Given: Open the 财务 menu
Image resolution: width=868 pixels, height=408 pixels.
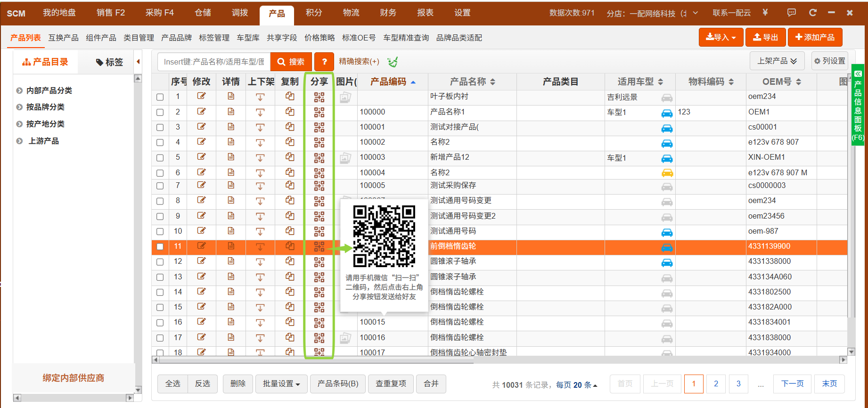Looking at the screenshot, I should (388, 13).
